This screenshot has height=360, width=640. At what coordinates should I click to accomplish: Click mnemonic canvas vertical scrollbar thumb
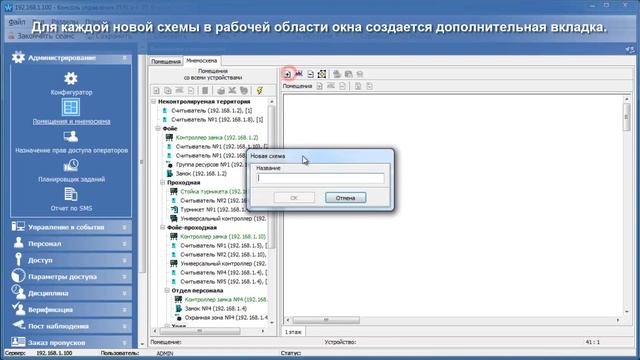627,117
